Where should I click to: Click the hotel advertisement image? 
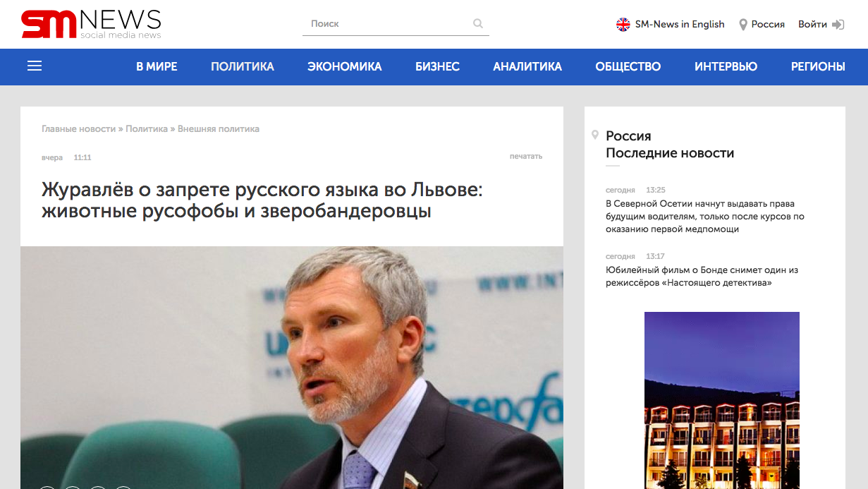click(722, 400)
